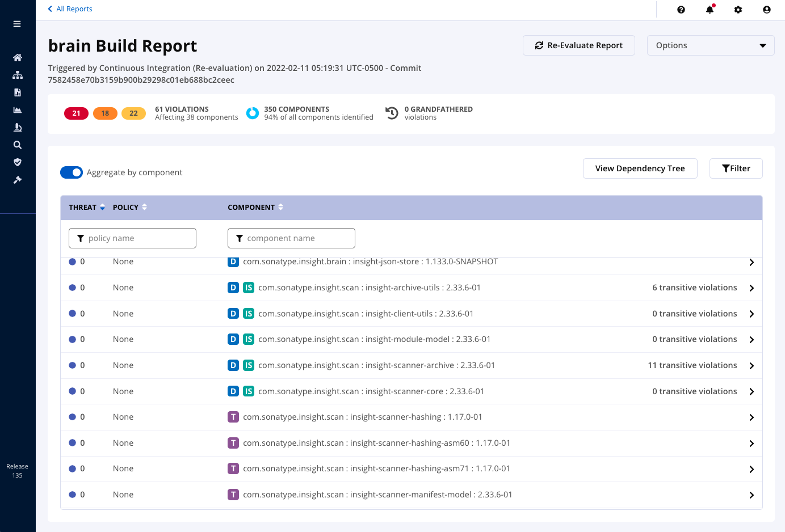Screen dimensions: 785x532
Task: Click inside the component name filter field
Action: click(x=291, y=238)
